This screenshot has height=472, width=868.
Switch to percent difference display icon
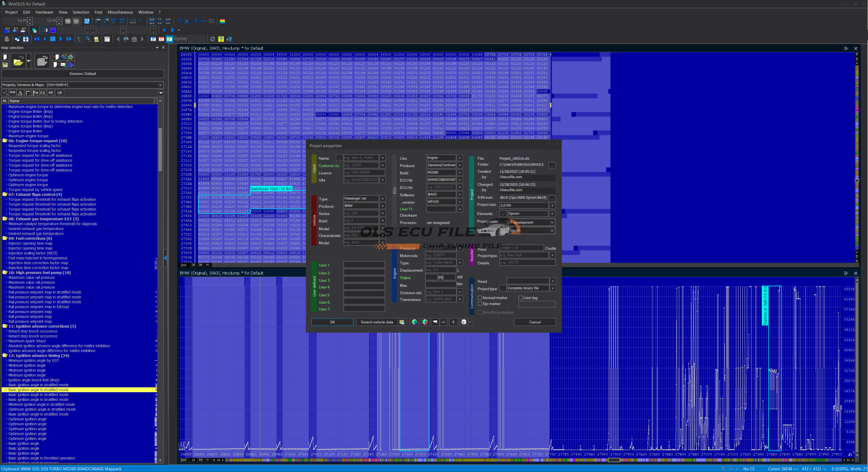[179, 21]
